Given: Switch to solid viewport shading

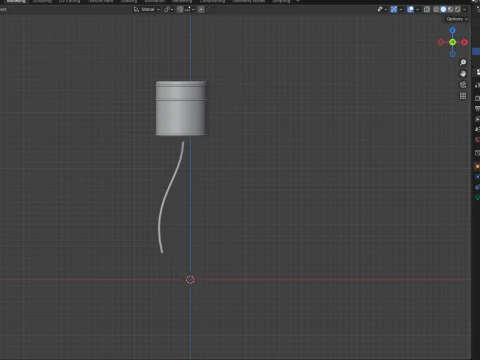Looking at the screenshot, I should 443,9.
